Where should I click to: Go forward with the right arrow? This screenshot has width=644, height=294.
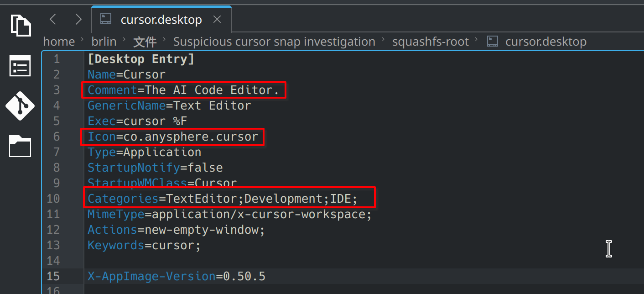(78, 19)
